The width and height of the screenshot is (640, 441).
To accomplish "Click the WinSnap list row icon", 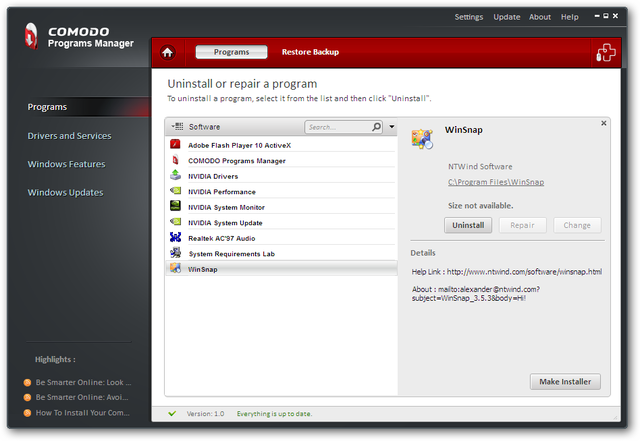I will pyautogui.click(x=176, y=268).
